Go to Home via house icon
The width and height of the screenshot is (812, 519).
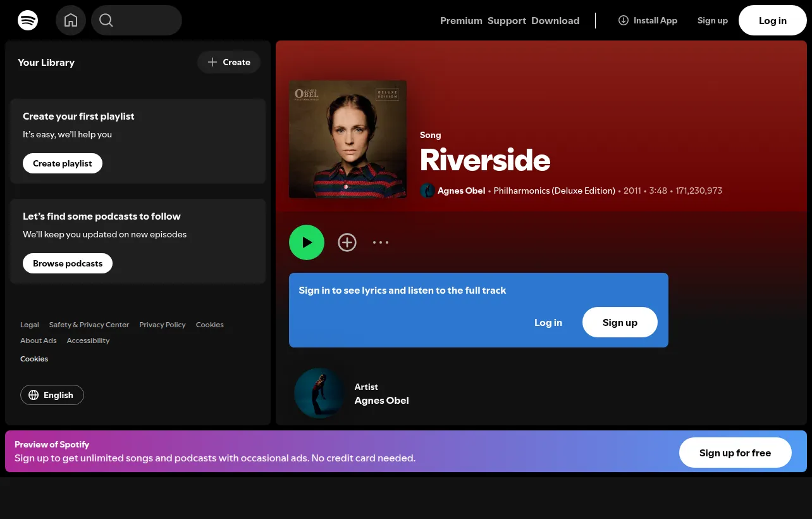coord(71,20)
